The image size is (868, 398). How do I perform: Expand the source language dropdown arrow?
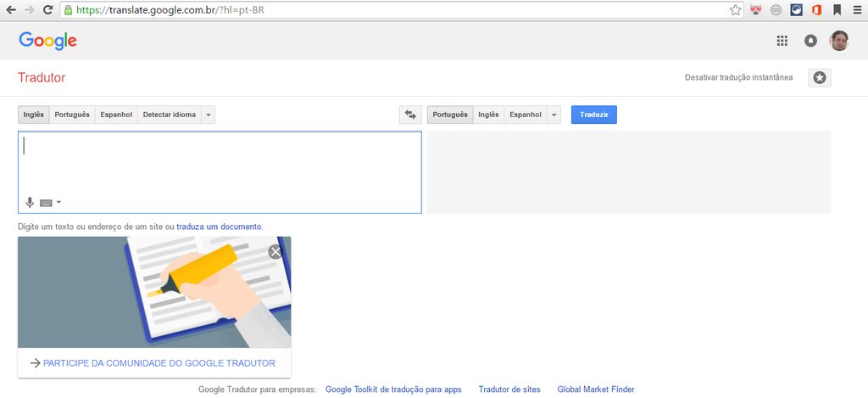tap(209, 115)
